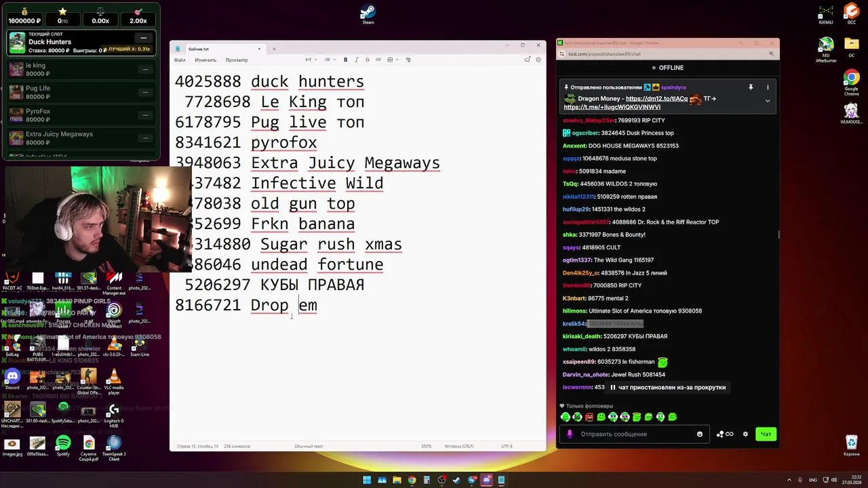The width and height of the screenshot is (868, 488).
Task: Click the channel points icon beside chat input
Action: (x=724, y=434)
